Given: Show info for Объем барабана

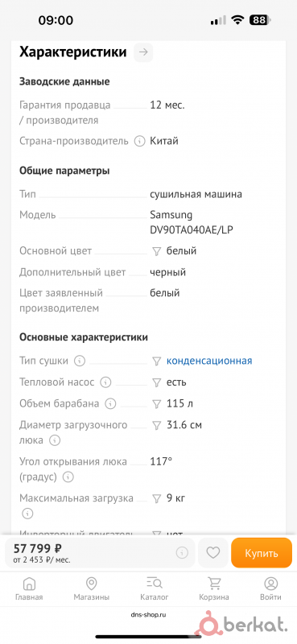Looking at the screenshot, I should pos(110,404).
